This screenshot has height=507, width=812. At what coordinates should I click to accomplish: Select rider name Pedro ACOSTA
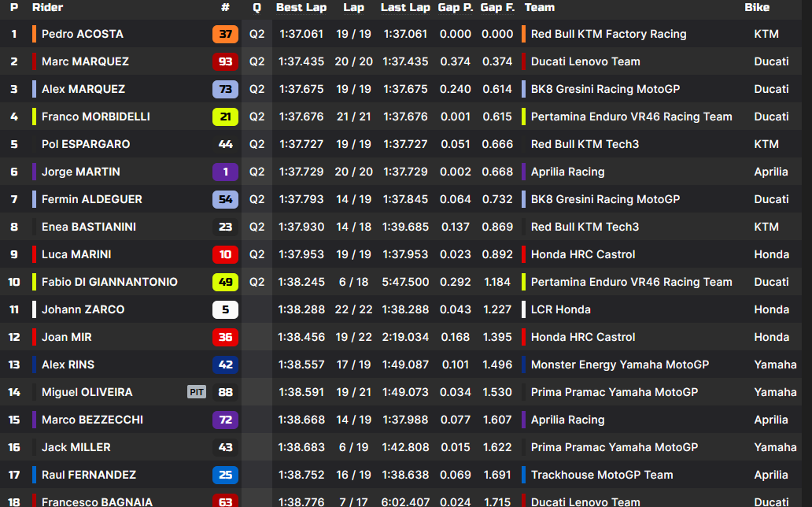(x=83, y=34)
